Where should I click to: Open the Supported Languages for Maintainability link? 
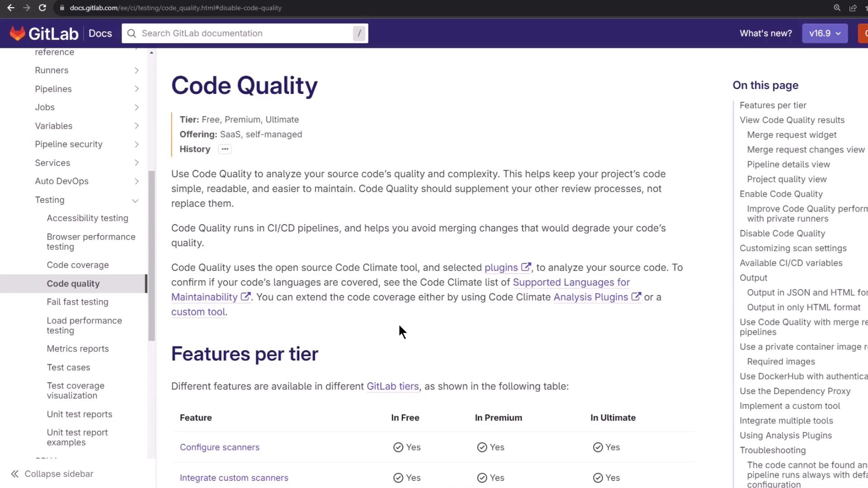click(571, 282)
